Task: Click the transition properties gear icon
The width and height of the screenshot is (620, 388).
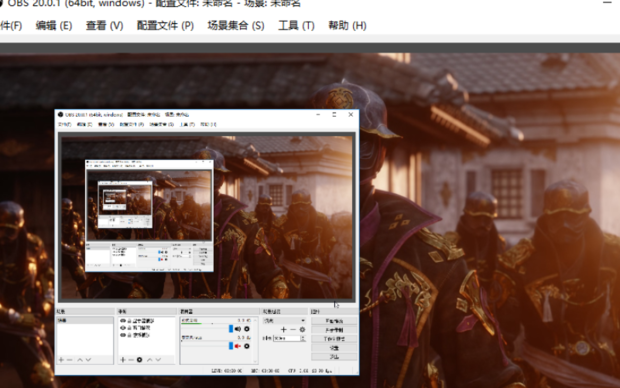Action: [302, 329]
